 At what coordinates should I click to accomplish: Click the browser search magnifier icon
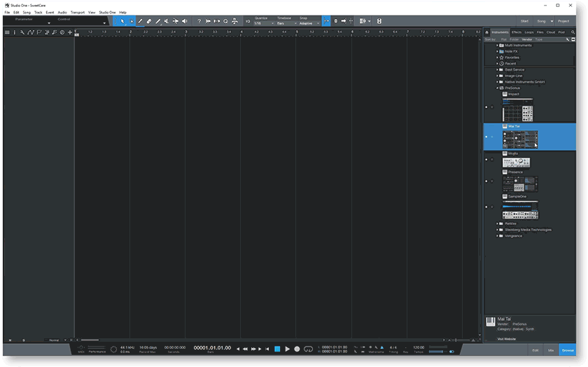coord(573,32)
